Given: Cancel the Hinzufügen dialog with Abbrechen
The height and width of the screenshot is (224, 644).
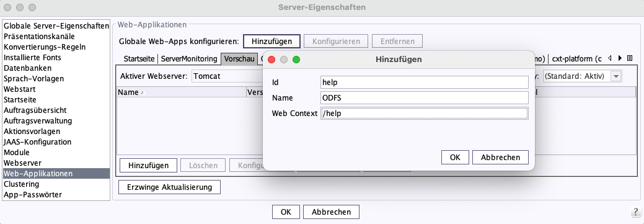Looking at the screenshot, I should click(500, 158).
